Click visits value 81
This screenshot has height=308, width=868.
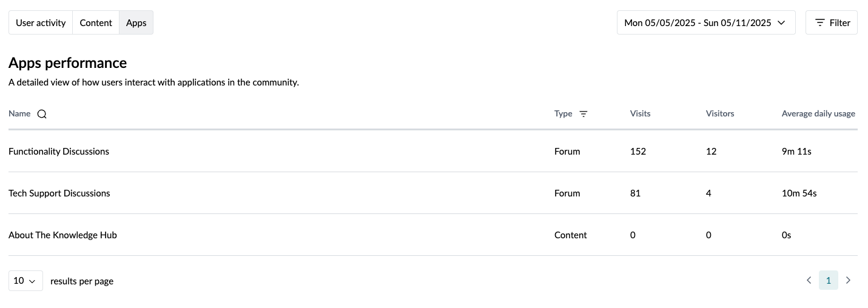(x=635, y=193)
